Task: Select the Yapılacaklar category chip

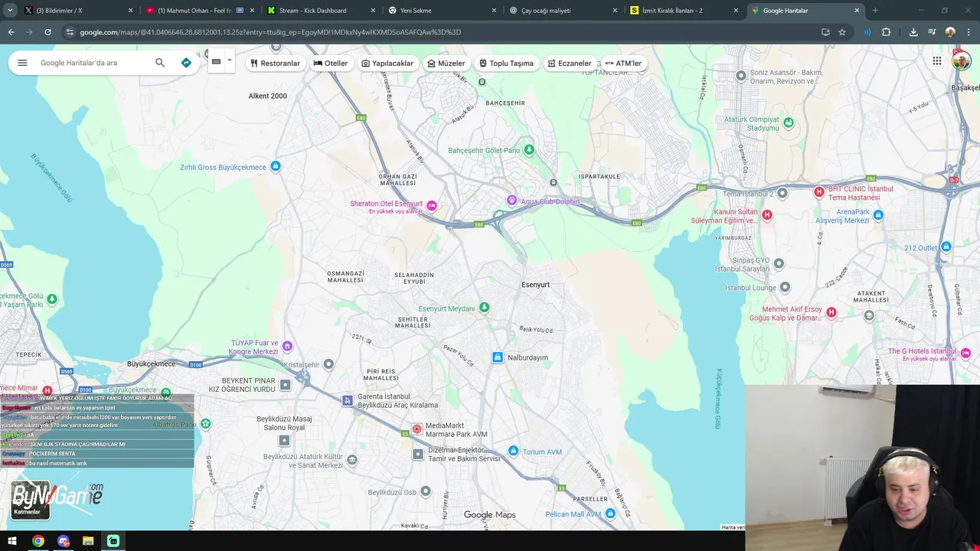Action: pos(387,64)
